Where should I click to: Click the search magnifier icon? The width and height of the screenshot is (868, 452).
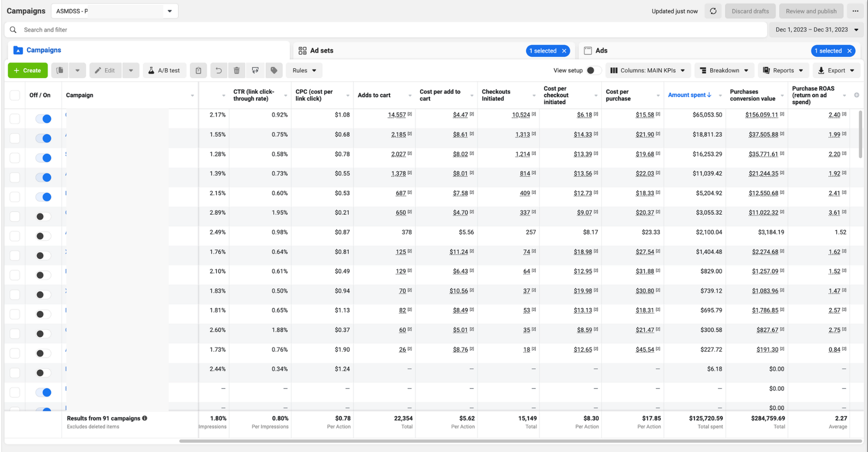point(13,30)
